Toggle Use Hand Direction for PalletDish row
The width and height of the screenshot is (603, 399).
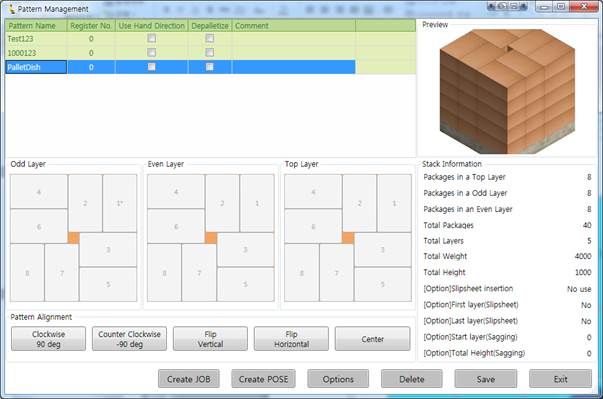pyautogui.click(x=152, y=67)
